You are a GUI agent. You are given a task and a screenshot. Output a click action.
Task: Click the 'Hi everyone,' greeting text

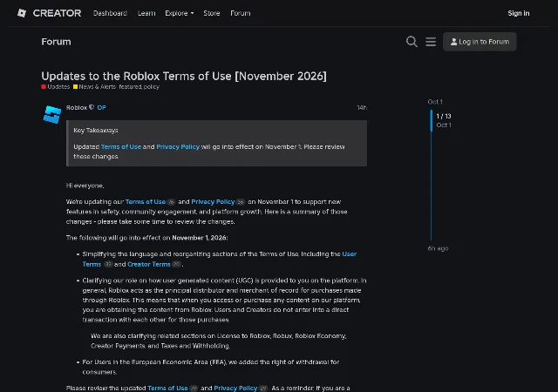click(x=85, y=186)
